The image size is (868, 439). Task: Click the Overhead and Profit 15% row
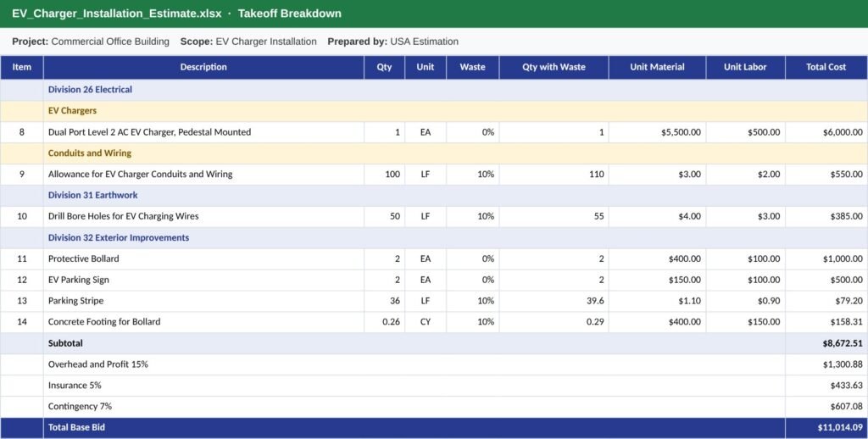pos(434,364)
